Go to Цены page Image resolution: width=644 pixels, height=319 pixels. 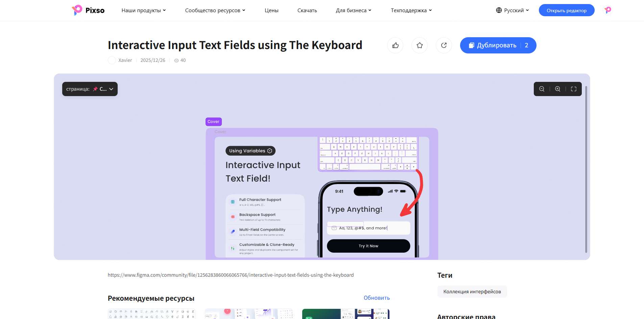271,10
